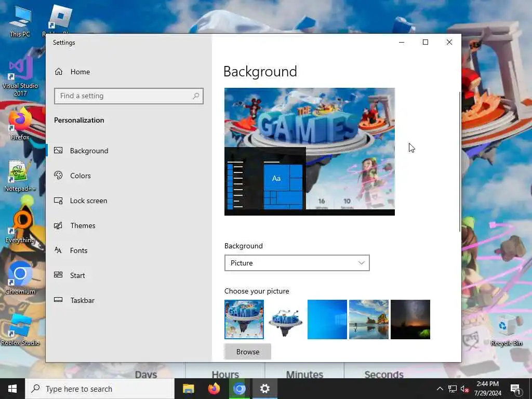Click the desktop background preview image
Screen dimensions: 532x399
310,152
